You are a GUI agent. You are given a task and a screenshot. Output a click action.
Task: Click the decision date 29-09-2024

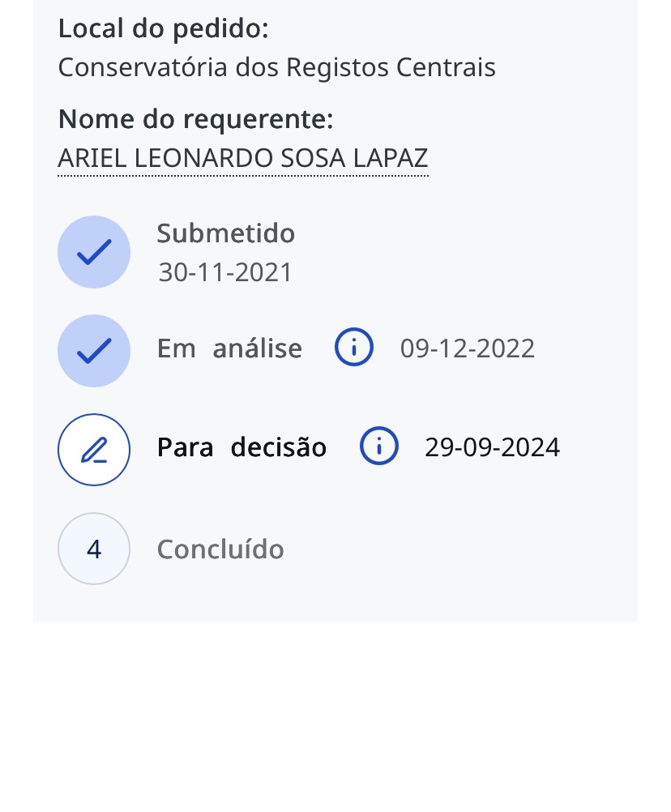pos(492,447)
